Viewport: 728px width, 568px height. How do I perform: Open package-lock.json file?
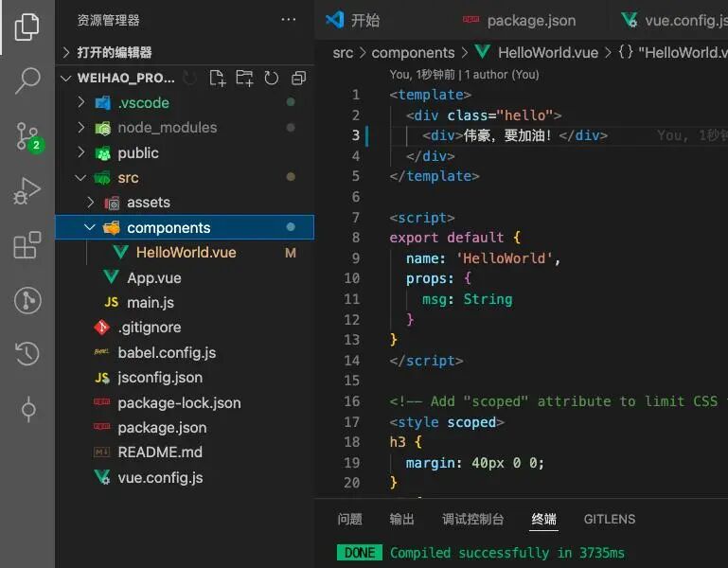185,402
